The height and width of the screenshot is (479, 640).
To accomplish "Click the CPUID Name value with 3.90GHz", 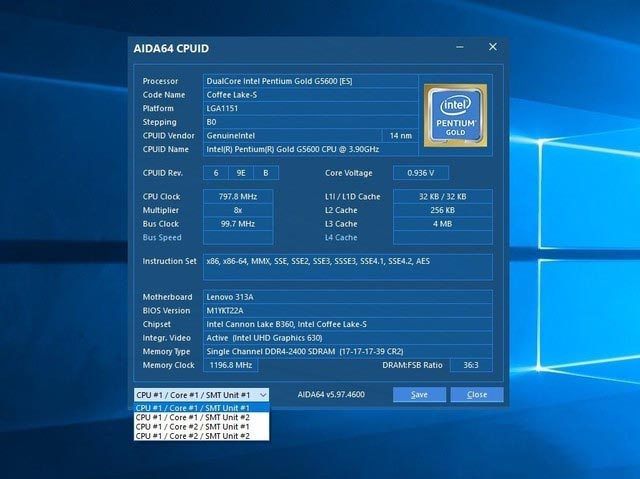I will (x=311, y=149).
